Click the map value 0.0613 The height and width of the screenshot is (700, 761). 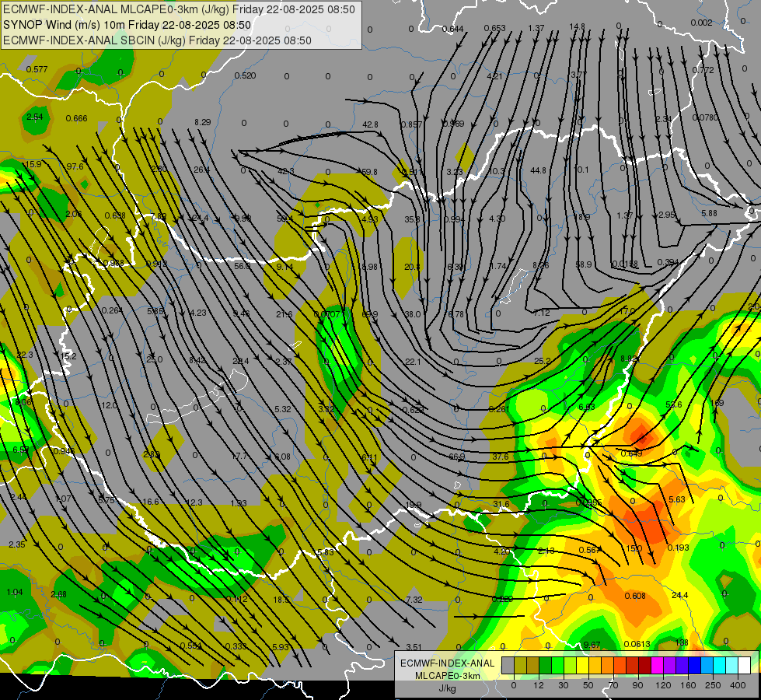tap(637, 644)
